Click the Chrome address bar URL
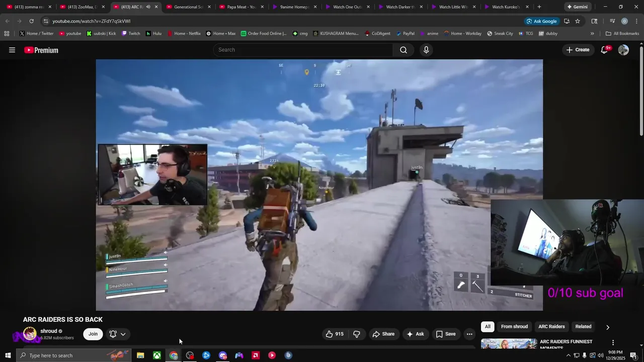Image resolution: width=644 pixels, height=362 pixels. (91, 21)
